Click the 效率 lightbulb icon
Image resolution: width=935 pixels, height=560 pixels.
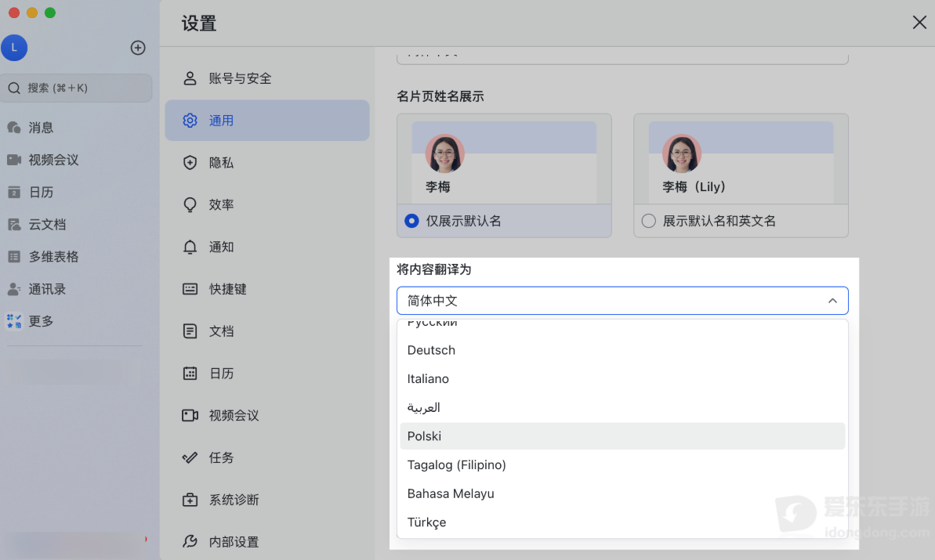[x=190, y=205]
